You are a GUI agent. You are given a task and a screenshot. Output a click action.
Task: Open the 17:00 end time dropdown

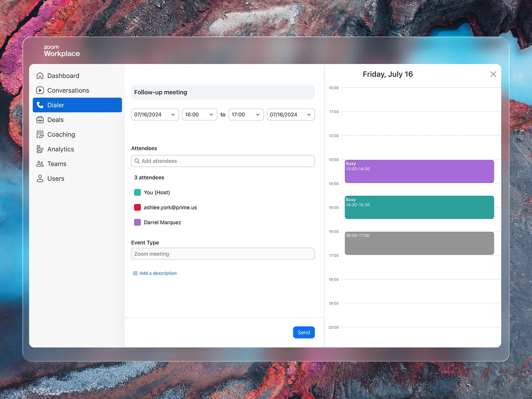coord(246,115)
